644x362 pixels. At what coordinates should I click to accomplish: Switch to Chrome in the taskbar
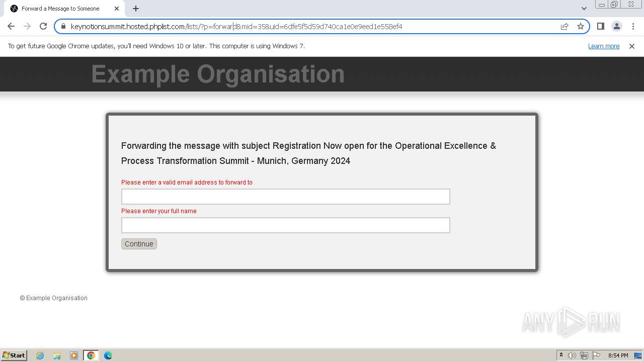pyautogui.click(x=91, y=355)
